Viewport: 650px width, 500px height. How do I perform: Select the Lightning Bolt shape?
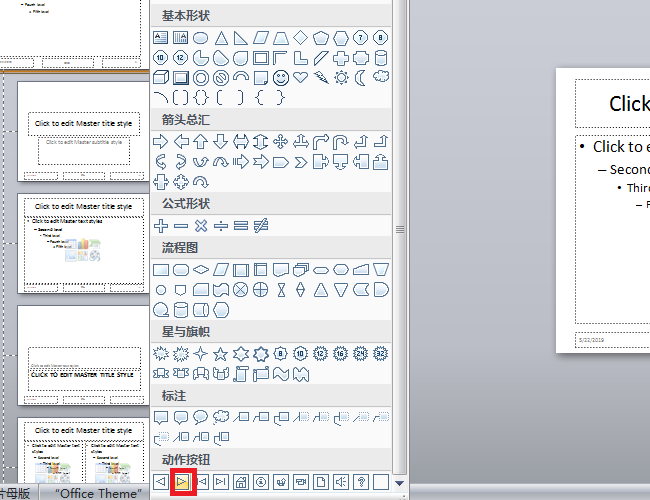(321, 78)
